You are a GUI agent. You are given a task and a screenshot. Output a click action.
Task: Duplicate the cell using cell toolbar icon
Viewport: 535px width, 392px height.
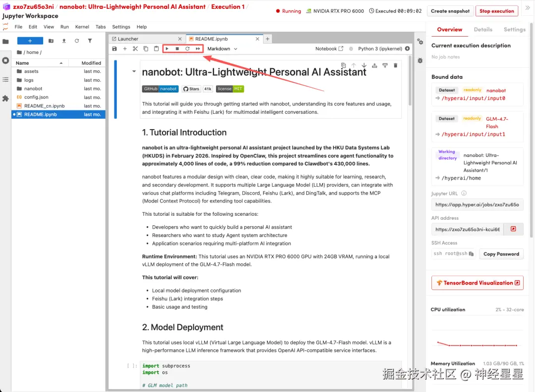coord(344,65)
